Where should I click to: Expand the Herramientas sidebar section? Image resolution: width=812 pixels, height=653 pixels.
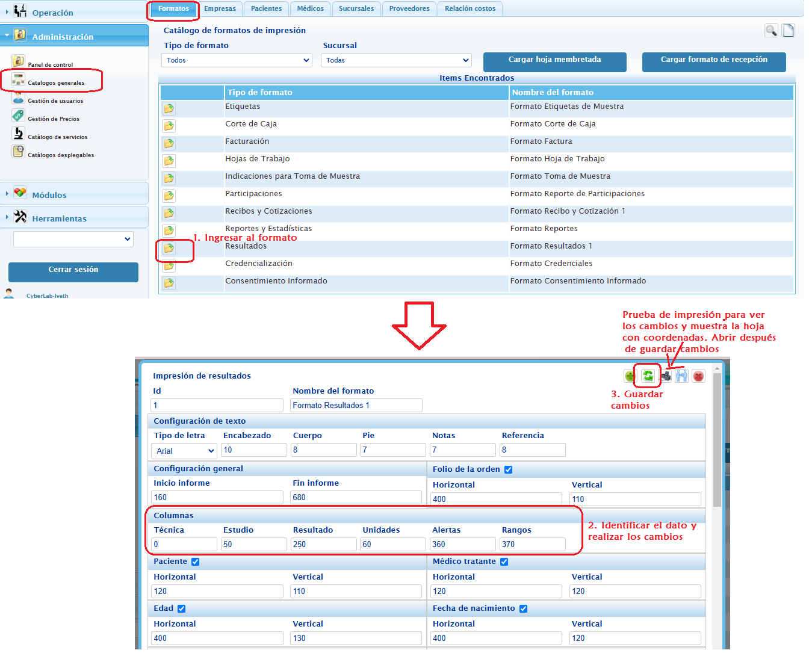(74, 218)
